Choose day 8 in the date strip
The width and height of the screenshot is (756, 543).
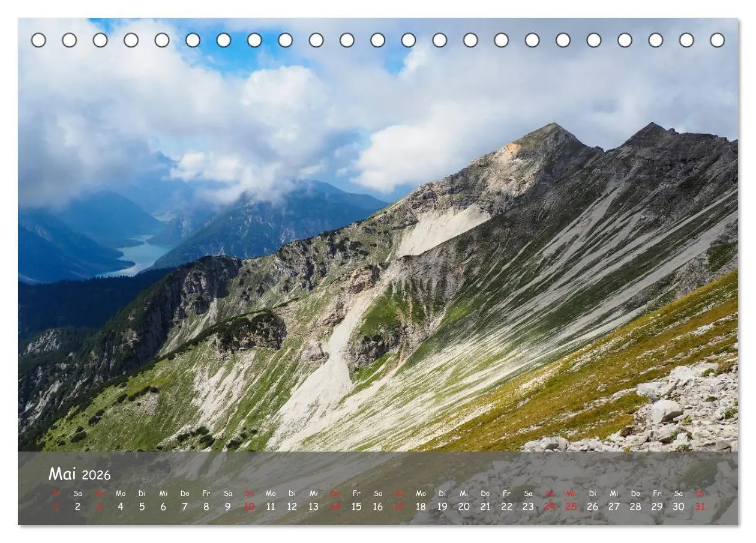tap(206, 506)
